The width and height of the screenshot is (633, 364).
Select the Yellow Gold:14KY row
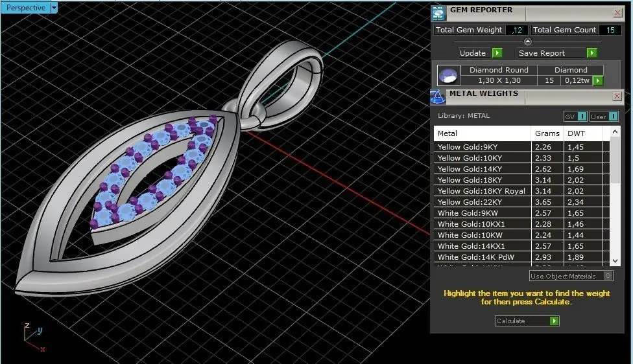(521, 169)
